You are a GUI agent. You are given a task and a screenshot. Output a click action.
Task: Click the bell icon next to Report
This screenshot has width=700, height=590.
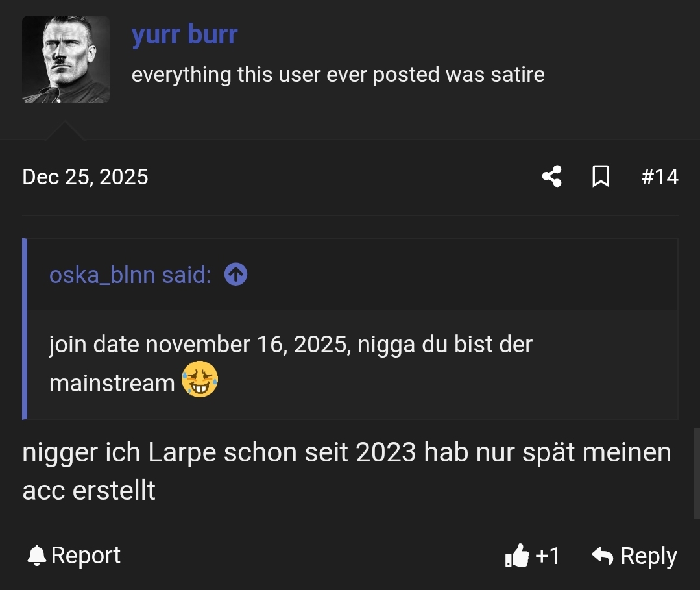(x=36, y=555)
